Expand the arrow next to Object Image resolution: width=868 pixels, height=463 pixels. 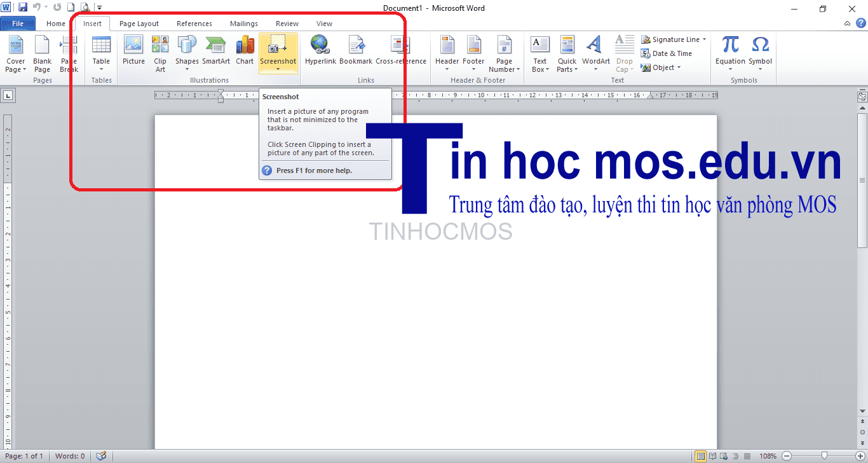679,67
